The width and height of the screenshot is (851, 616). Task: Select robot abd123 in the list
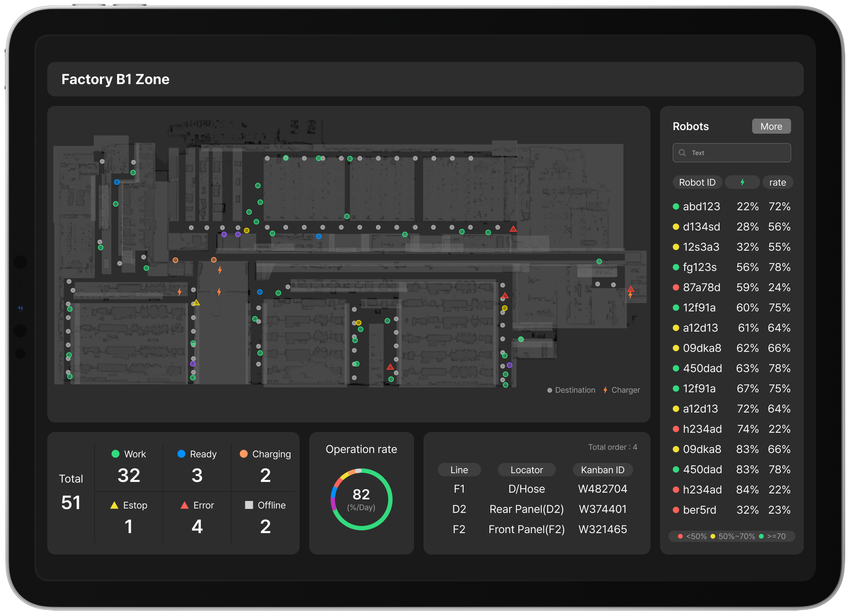(x=701, y=207)
